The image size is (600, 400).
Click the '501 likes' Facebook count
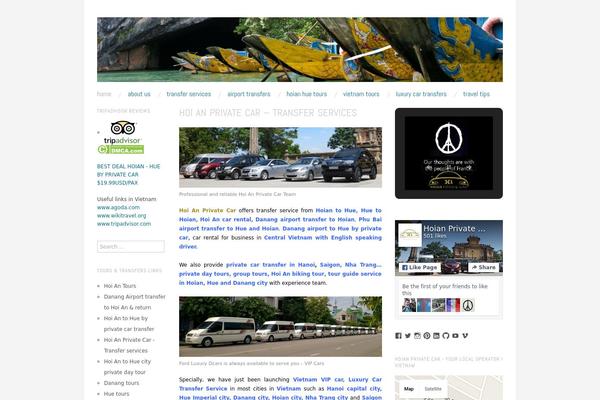(435, 236)
